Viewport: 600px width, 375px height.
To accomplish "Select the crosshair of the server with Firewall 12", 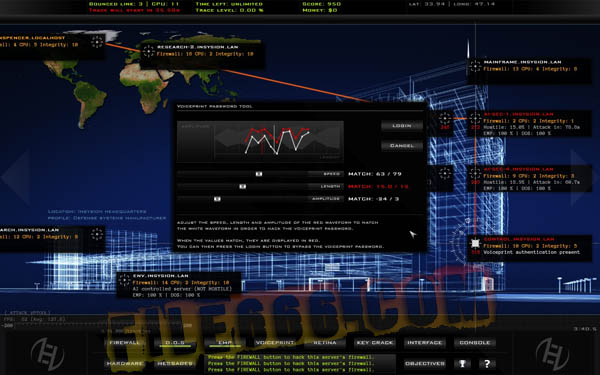I will coord(97,234).
